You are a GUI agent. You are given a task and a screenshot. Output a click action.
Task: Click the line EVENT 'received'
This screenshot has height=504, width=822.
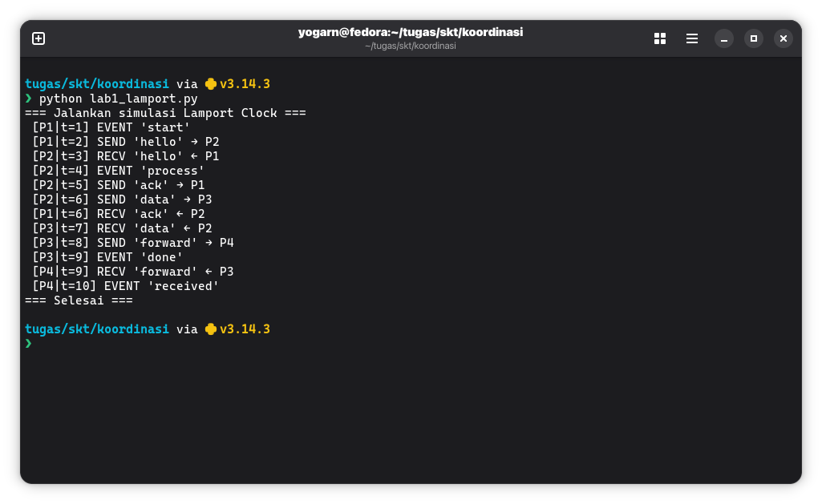126,286
